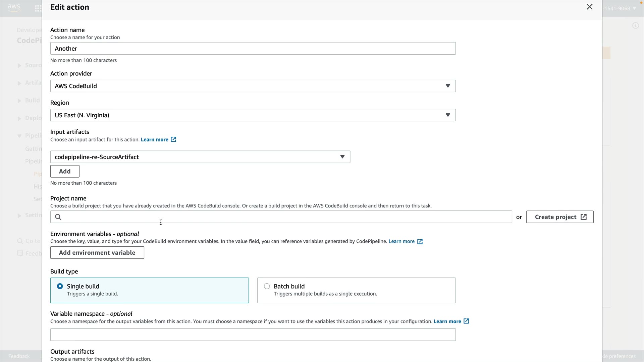Click the Action name text field
Screen dimensions: 644x362
click(x=253, y=49)
